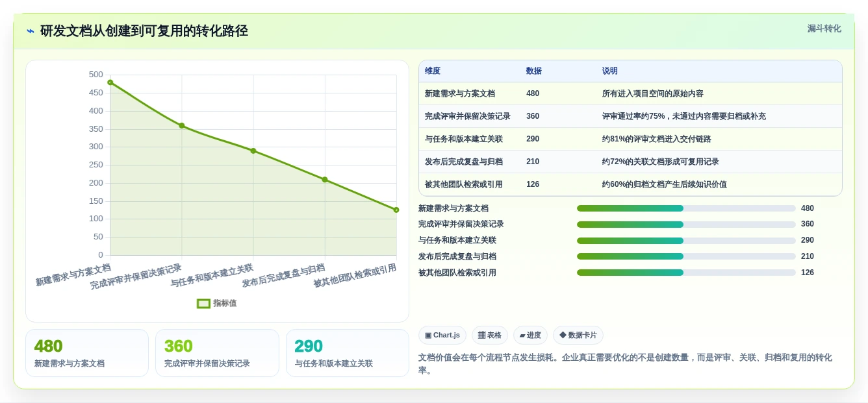Click description 所有进入项目空间的原始内容
Viewport: 868px width, 403px height.
pyautogui.click(x=653, y=93)
